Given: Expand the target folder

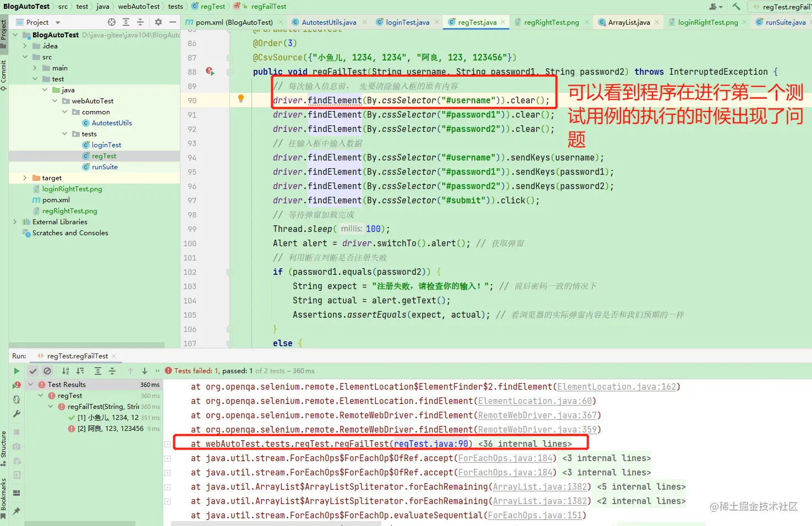Looking at the screenshot, I should pyautogui.click(x=25, y=178).
